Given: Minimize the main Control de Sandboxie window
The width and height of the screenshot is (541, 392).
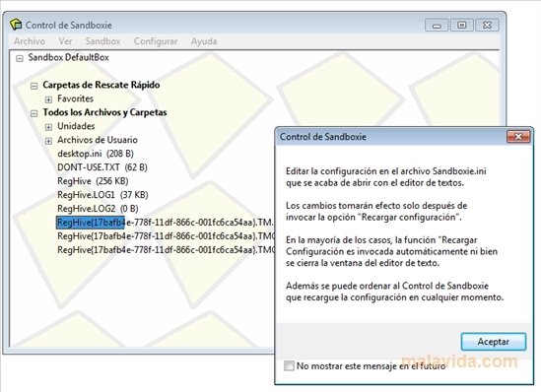Looking at the screenshot, I should pyautogui.click(x=437, y=26).
